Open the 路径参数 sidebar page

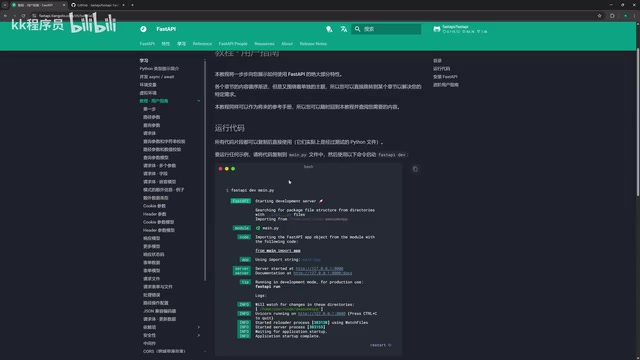[151, 117]
